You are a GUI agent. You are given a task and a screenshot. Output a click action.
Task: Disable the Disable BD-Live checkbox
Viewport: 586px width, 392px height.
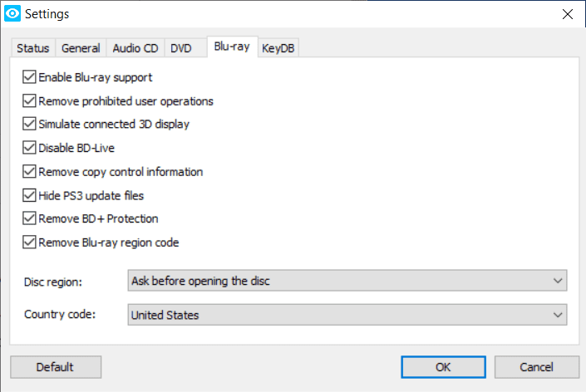31,149
